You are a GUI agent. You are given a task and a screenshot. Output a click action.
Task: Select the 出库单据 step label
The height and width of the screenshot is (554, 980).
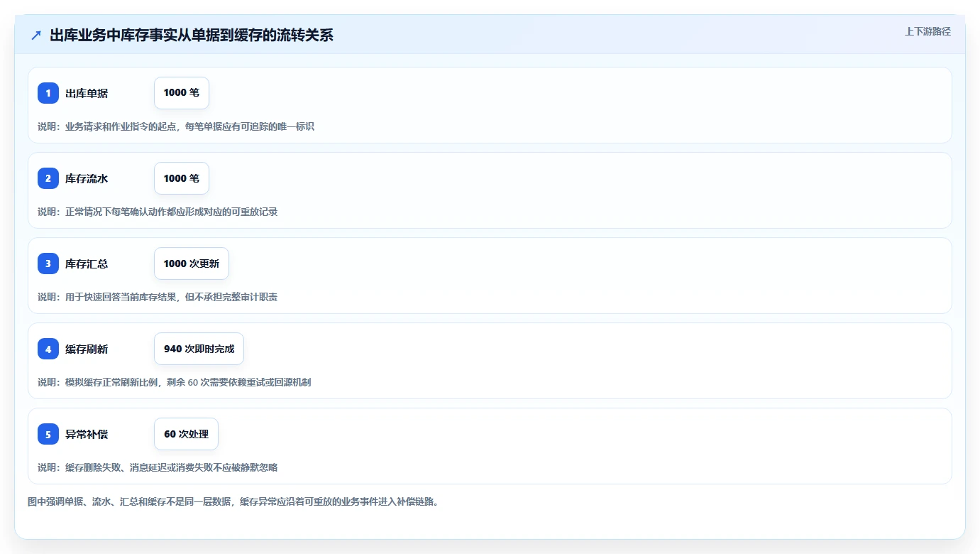point(87,93)
